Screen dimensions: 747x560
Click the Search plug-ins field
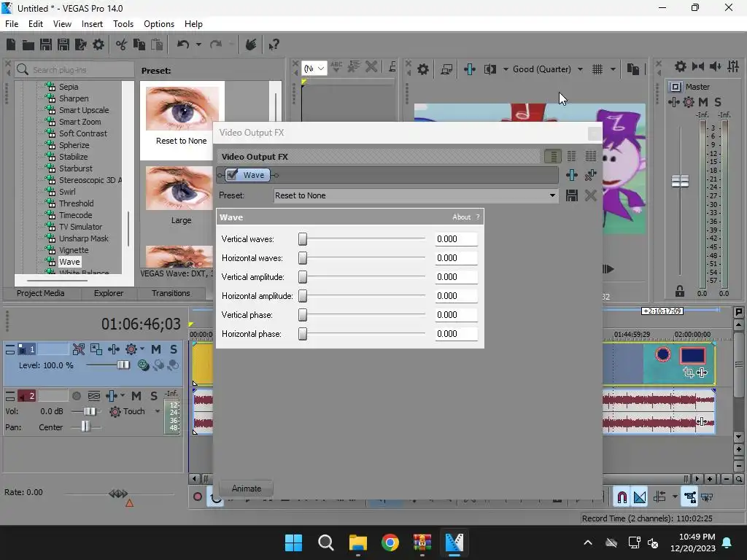[74, 69]
